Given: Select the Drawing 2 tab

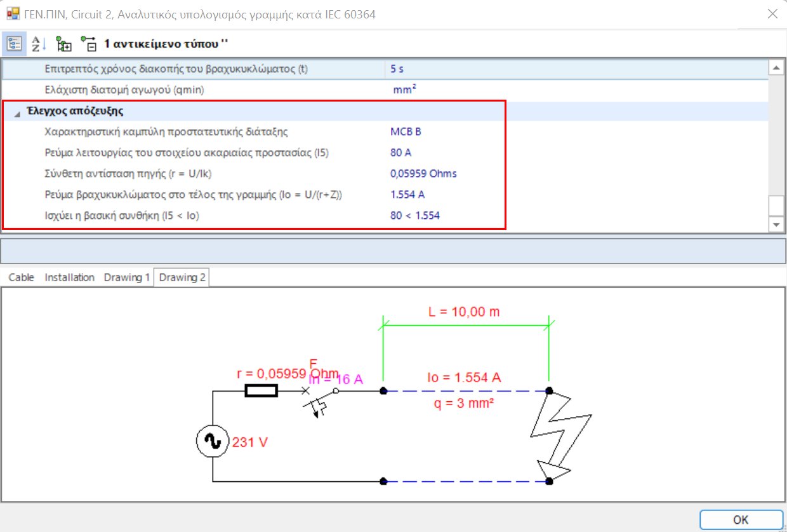Looking at the screenshot, I should pyautogui.click(x=182, y=277).
